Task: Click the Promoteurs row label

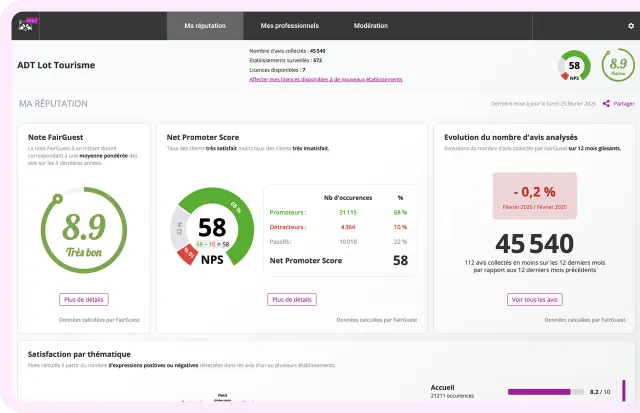Action: (288, 212)
